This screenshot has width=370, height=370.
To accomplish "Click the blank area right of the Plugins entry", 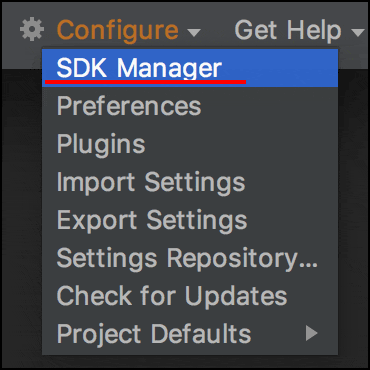I will coord(242,144).
